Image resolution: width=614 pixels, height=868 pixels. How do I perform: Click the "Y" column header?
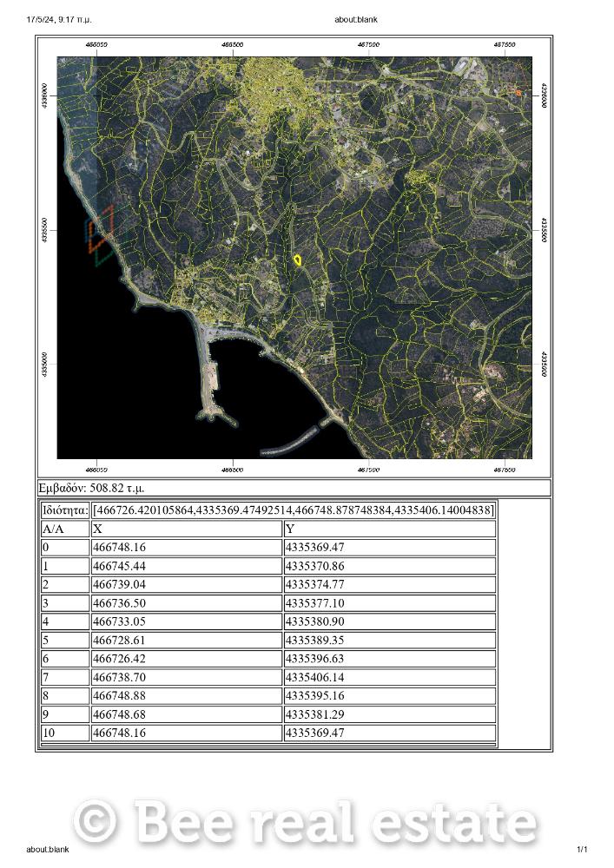coord(390,529)
